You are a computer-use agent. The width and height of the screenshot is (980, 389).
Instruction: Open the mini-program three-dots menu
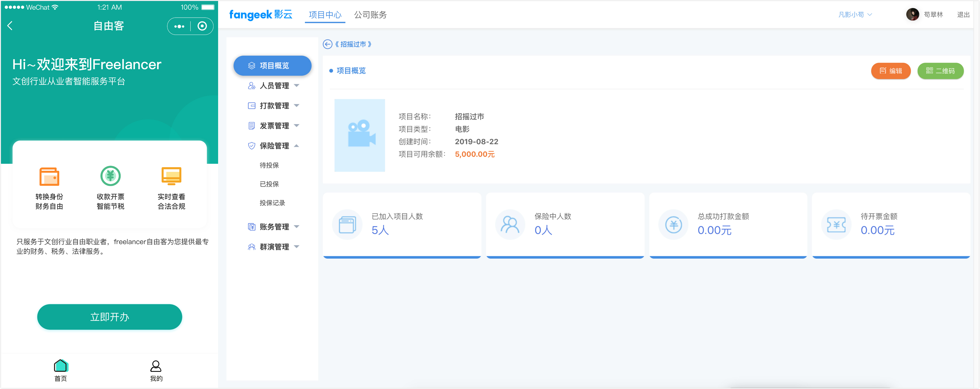(x=179, y=26)
